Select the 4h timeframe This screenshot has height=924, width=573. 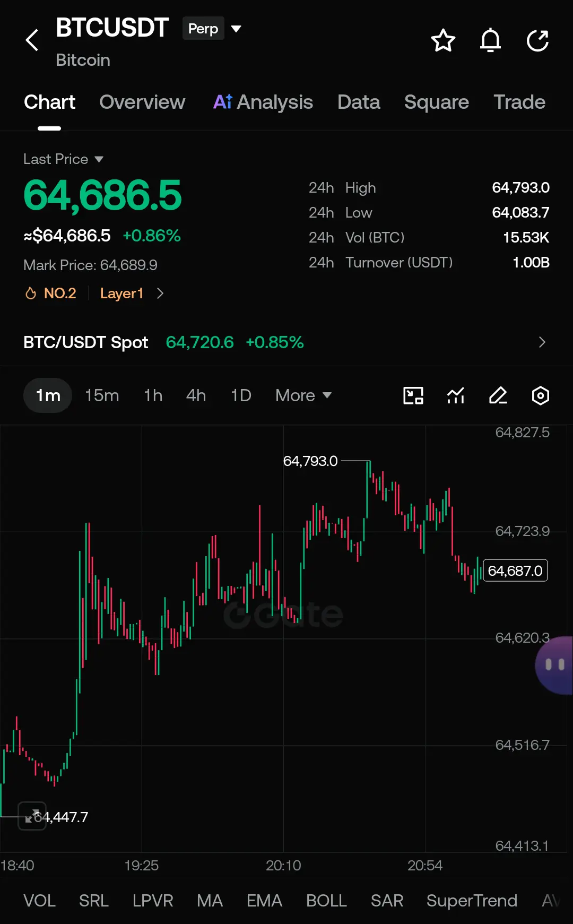(x=196, y=395)
